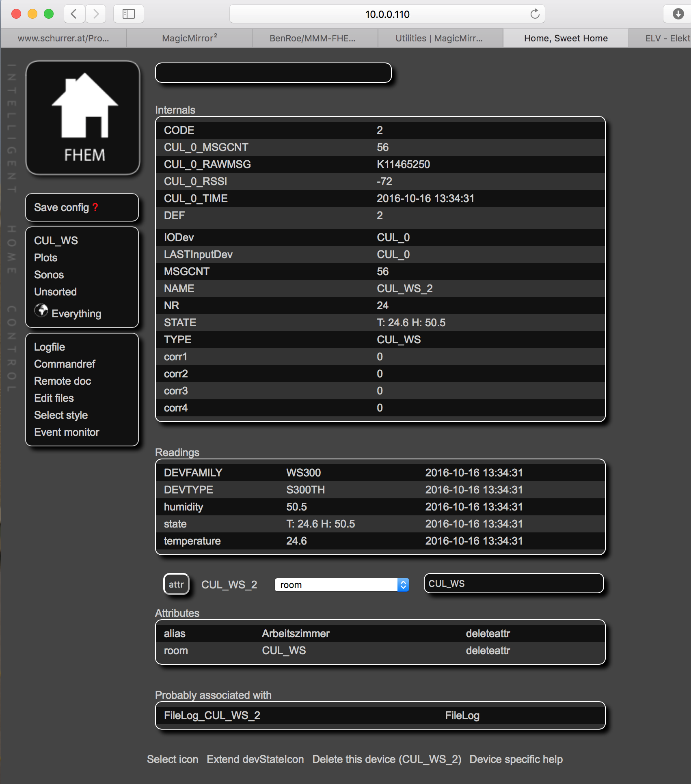Click deleteattr for the alias attribute
The height and width of the screenshot is (784, 691).
point(488,633)
